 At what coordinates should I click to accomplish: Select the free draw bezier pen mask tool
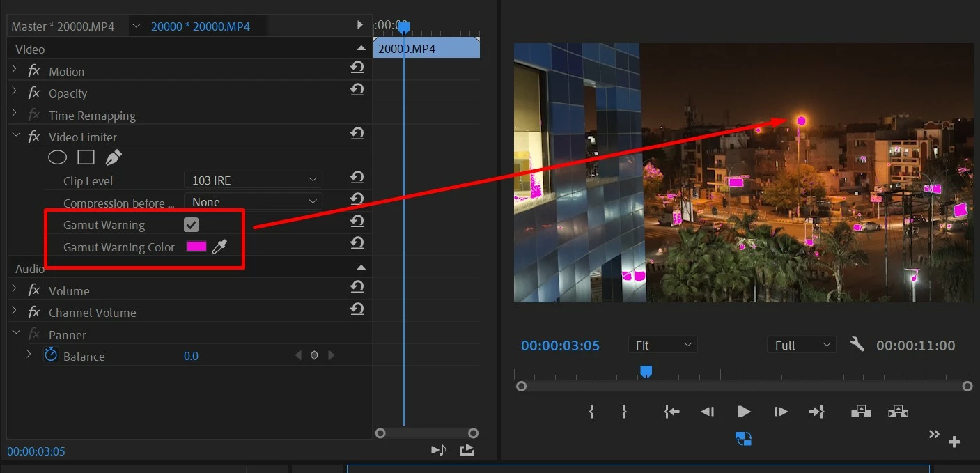tap(114, 157)
